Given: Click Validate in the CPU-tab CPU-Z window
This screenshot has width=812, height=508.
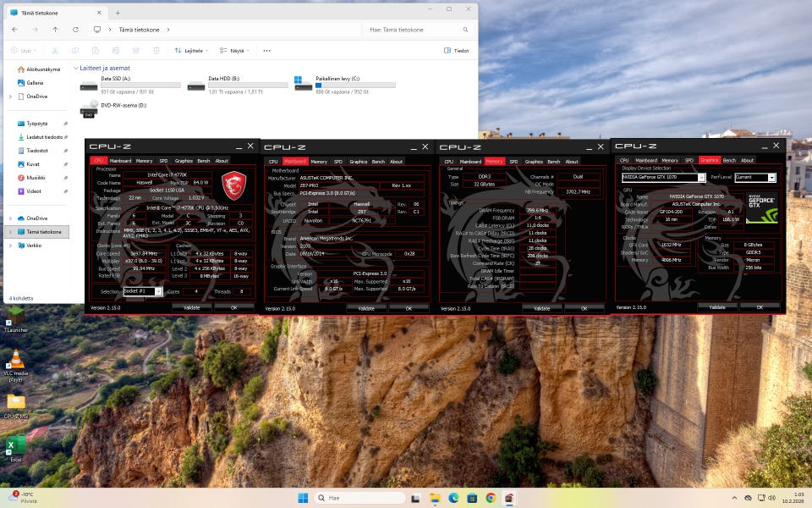Looking at the screenshot, I should (x=192, y=307).
